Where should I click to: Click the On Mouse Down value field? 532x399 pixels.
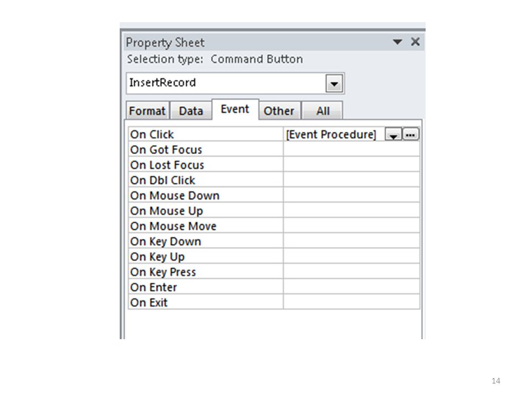pyautogui.click(x=351, y=196)
